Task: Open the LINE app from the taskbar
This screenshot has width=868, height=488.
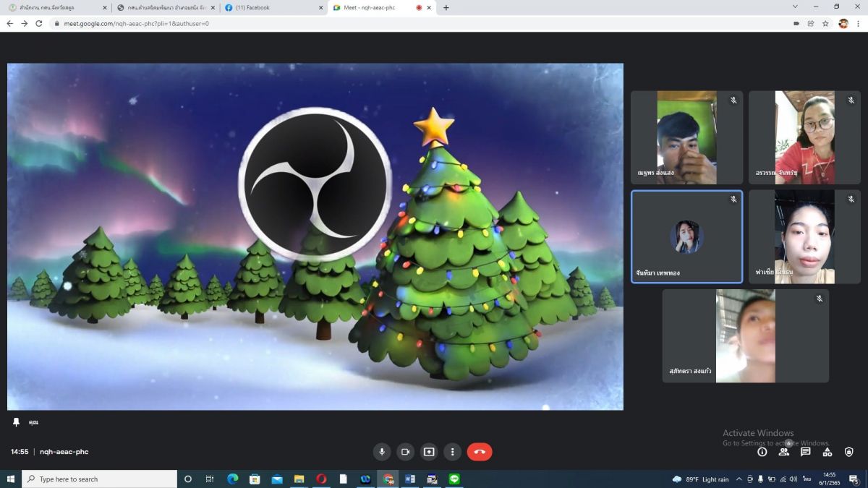Action: pos(454,479)
